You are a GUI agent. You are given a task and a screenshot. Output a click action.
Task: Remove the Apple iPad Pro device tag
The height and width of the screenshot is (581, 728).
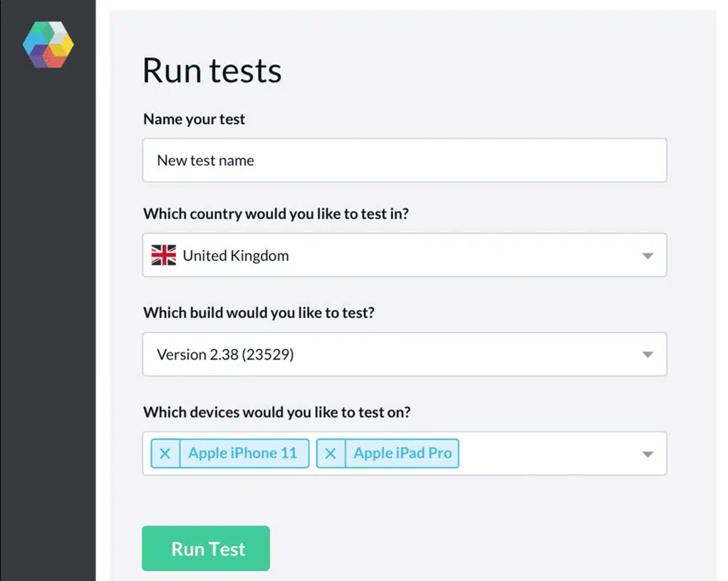[x=331, y=453]
